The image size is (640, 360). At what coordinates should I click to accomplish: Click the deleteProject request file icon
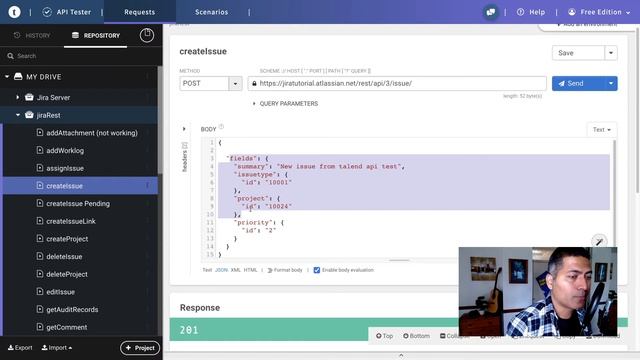40,274
